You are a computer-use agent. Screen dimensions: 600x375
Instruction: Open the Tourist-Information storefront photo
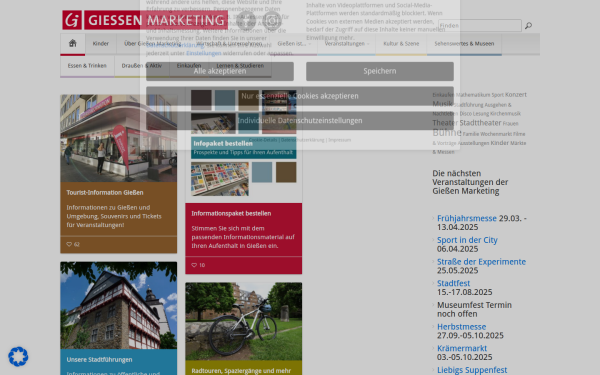point(119,138)
